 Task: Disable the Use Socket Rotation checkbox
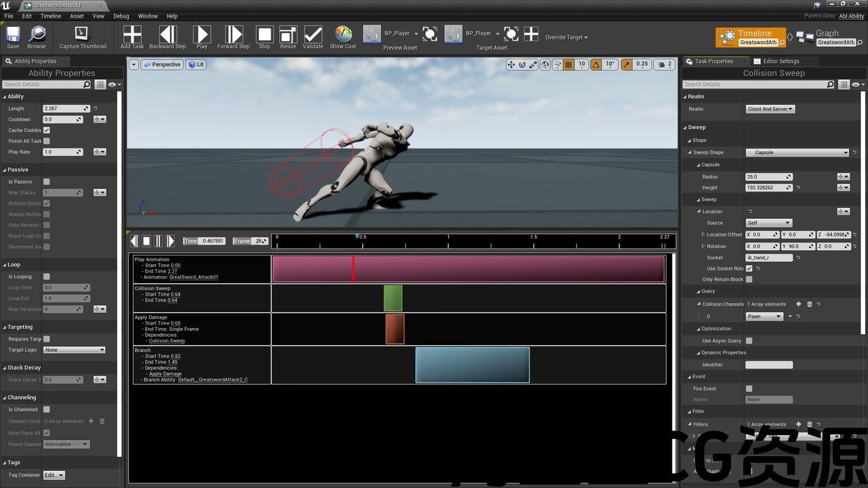(749, 268)
